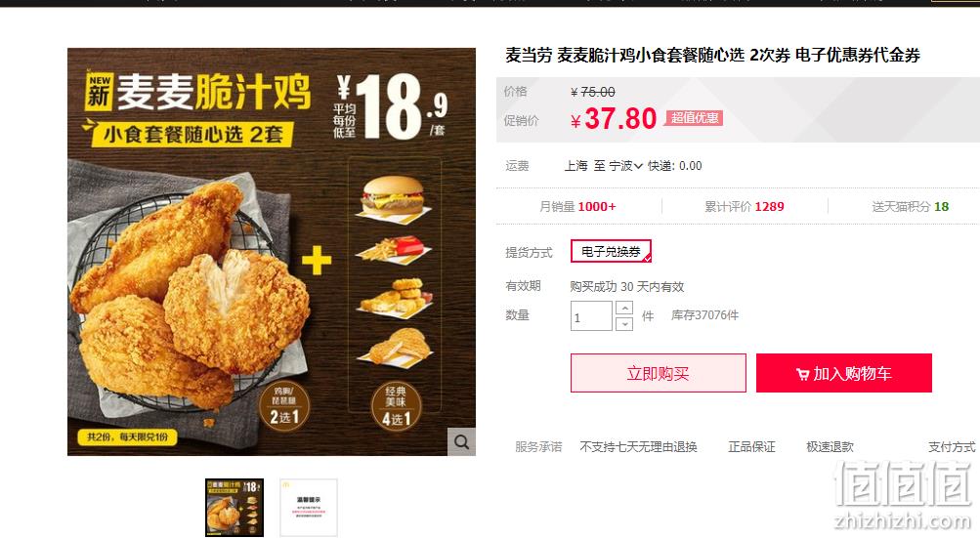Select the first product thumbnail
This screenshot has height=538, width=980.
point(234,508)
